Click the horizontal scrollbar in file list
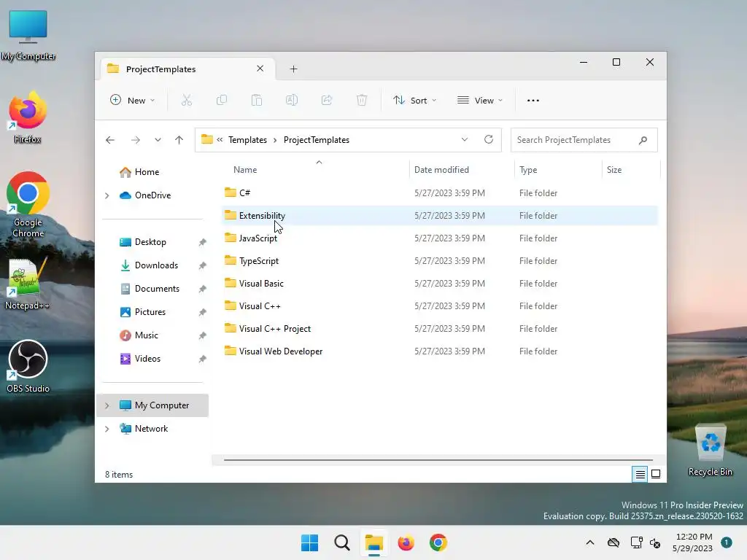747x560 pixels. pos(438,460)
